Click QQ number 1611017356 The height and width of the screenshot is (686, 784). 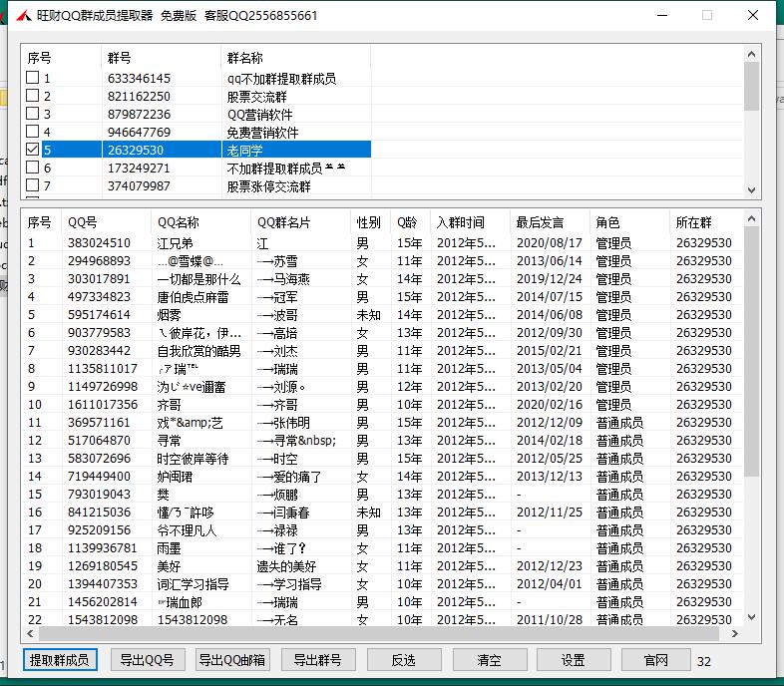103,405
